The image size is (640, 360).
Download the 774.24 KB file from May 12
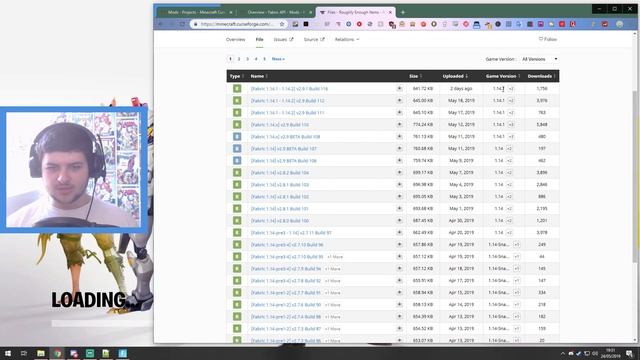(x=399, y=124)
